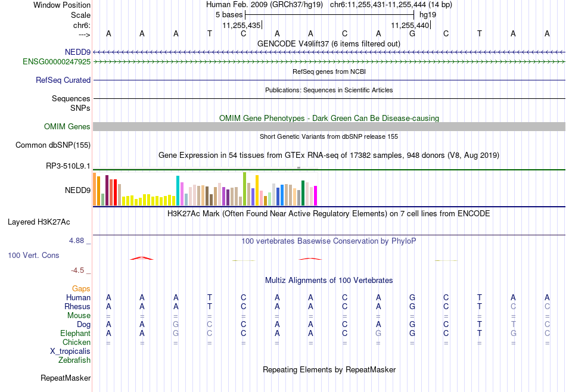The image size is (566, 392).
Task: Click the OMIM Genes gray bar
Action: pos(329,126)
